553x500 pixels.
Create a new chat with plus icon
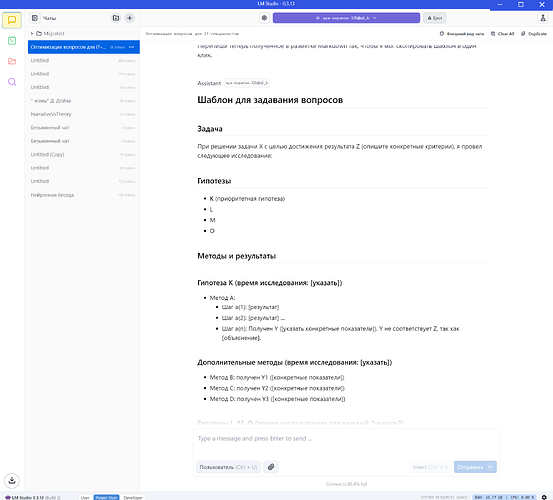[x=129, y=18]
